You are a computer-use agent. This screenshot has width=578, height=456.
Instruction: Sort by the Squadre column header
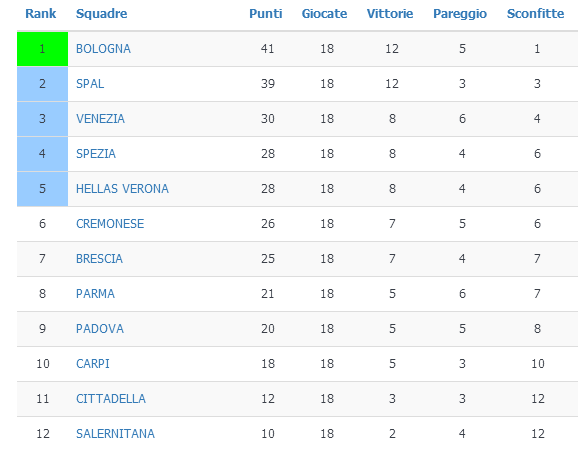101,14
